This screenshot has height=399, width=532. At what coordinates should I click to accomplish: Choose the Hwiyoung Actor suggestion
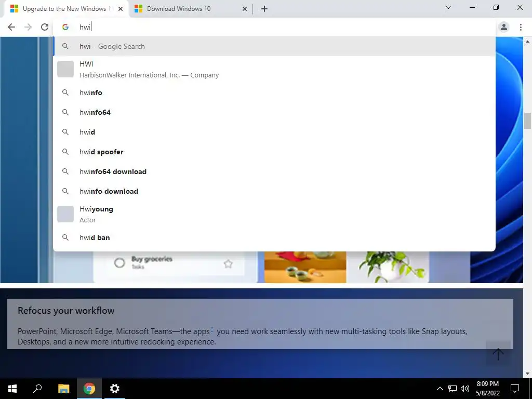[274, 214]
